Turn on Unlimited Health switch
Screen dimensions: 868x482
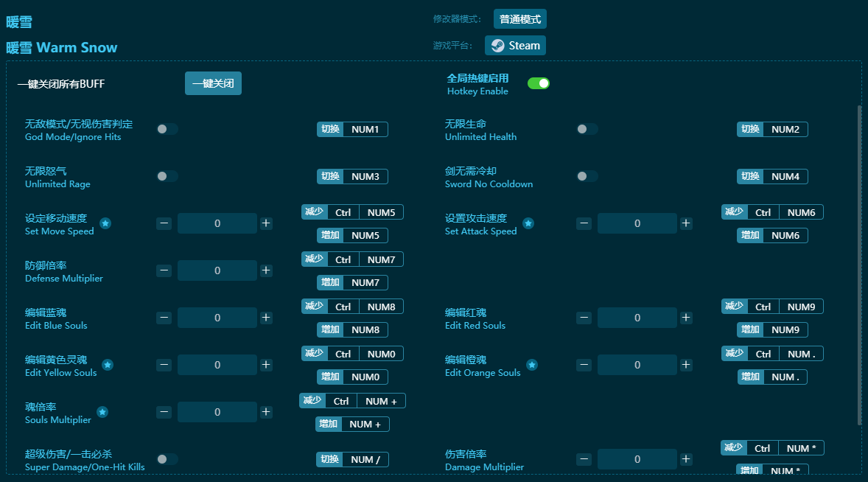pos(587,129)
